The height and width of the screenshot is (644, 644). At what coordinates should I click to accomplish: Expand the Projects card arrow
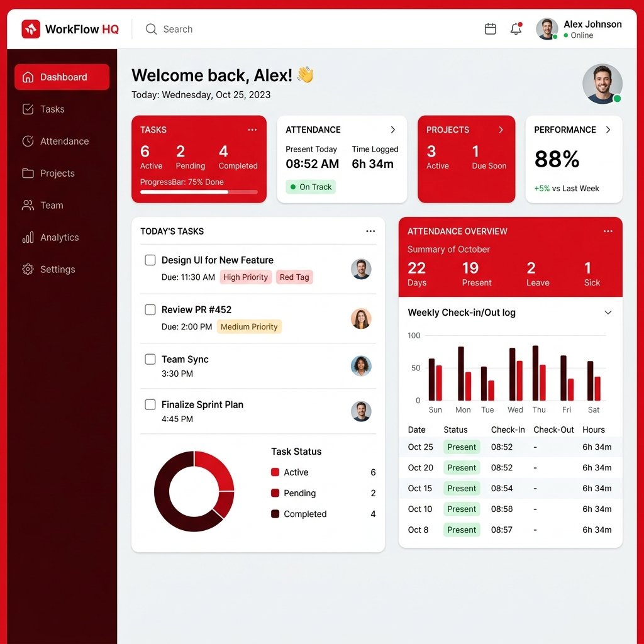point(501,130)
